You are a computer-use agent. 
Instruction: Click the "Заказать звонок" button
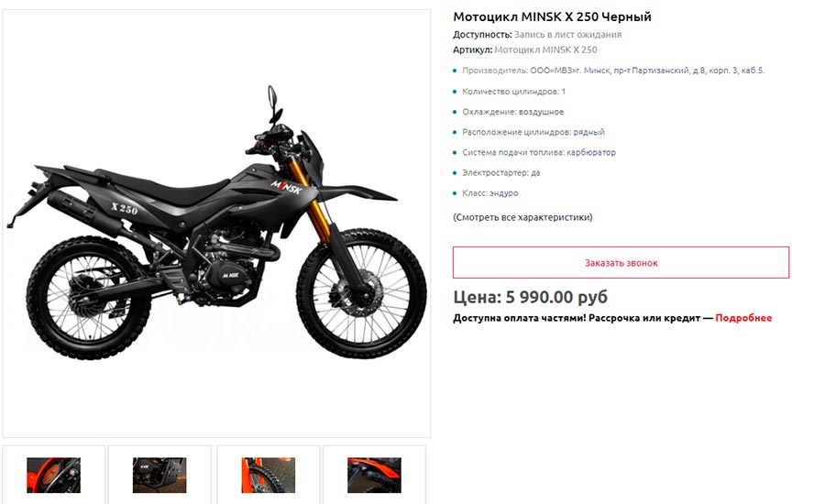(621, 262)
